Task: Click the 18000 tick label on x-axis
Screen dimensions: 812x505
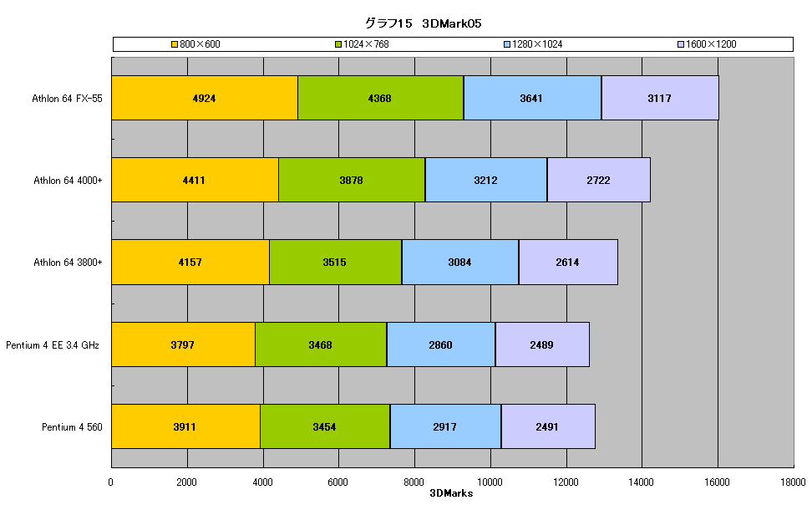Action: pyautogui.click(x=794, y=482)
